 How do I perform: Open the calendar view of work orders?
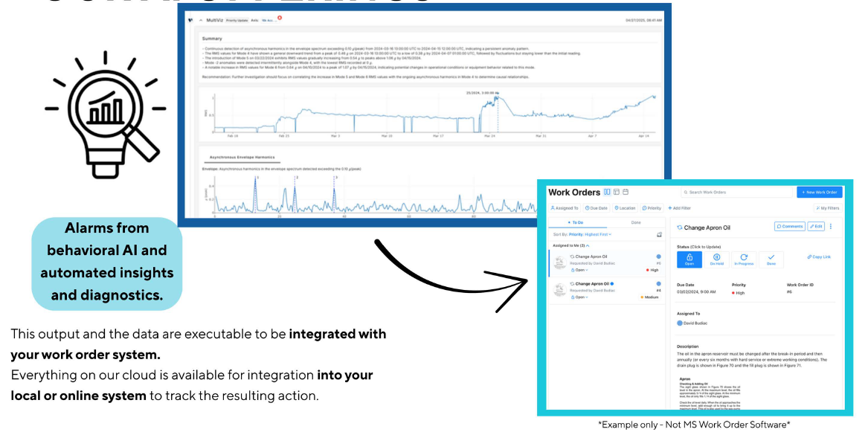pyautogui.click(x=626, y=192)
